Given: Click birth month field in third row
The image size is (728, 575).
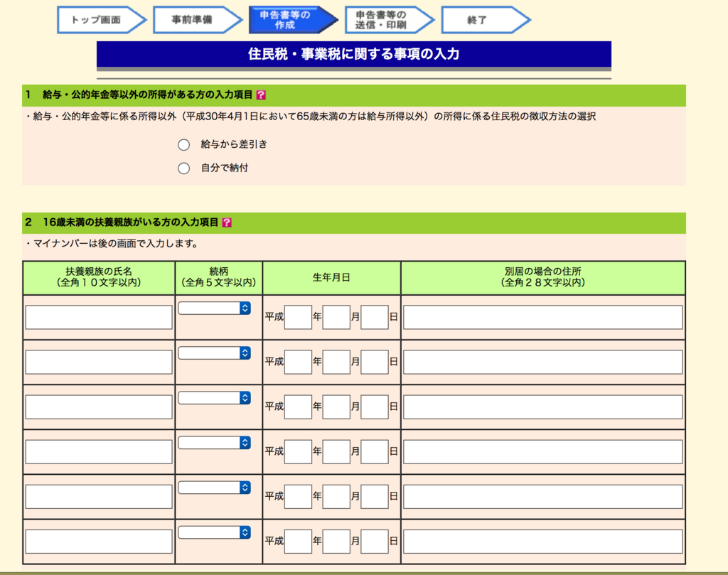Looking at the screenshot, I should 336,407.
